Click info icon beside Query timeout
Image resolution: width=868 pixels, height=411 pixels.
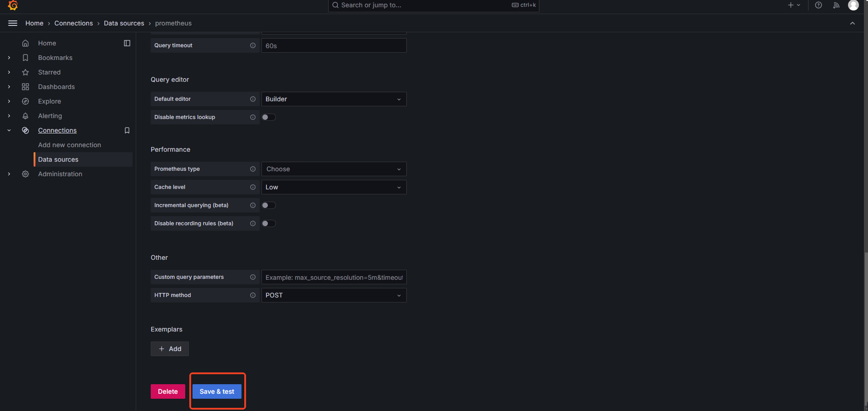(253, 45)
